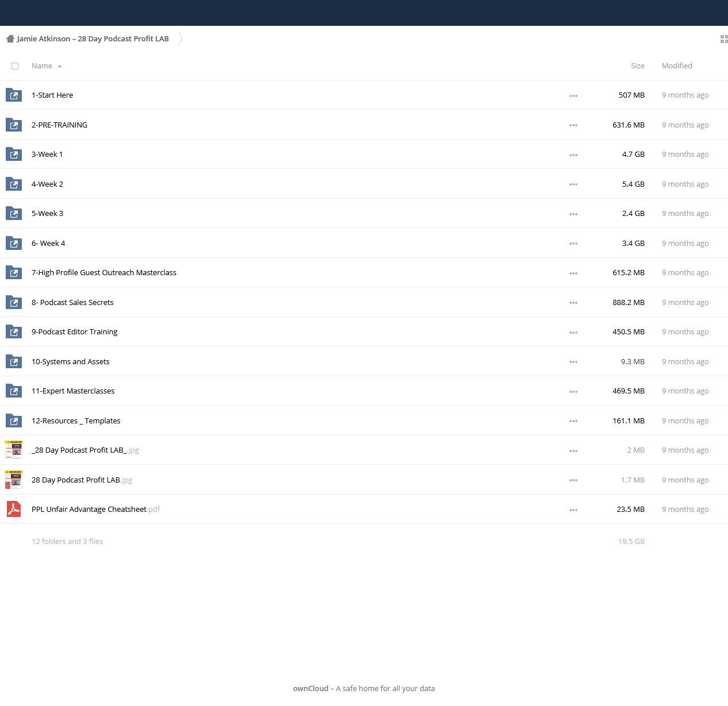Open more actions for 9-Podcast Editor Training
The width and height of the screenshot is (728, 706).
click(573, 333)
